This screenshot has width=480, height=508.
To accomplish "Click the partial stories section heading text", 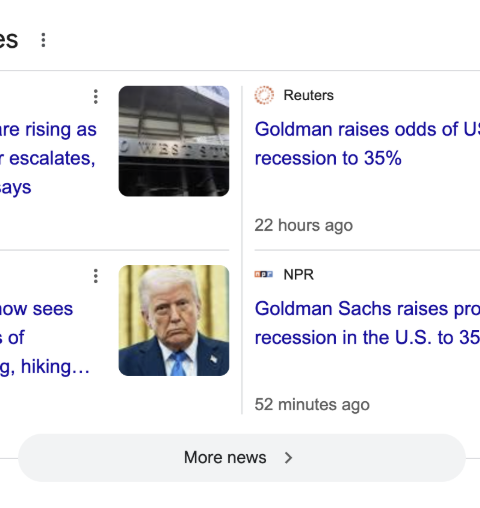I will coord(9,40).
